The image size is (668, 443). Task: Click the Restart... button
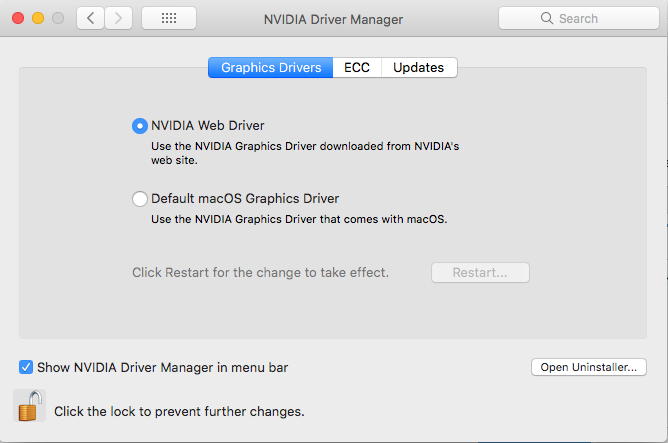click(480, 273)
